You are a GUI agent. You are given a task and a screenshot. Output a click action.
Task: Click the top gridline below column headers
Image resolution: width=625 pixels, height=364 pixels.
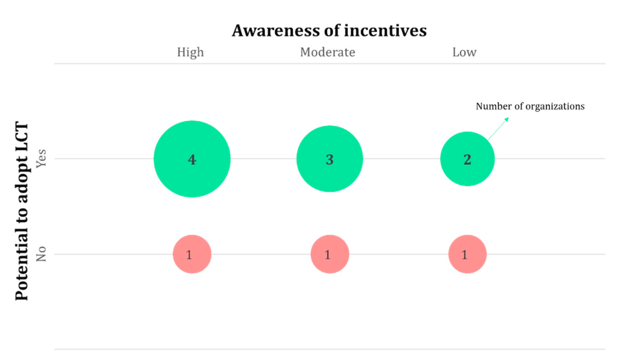tap(330, 64)
